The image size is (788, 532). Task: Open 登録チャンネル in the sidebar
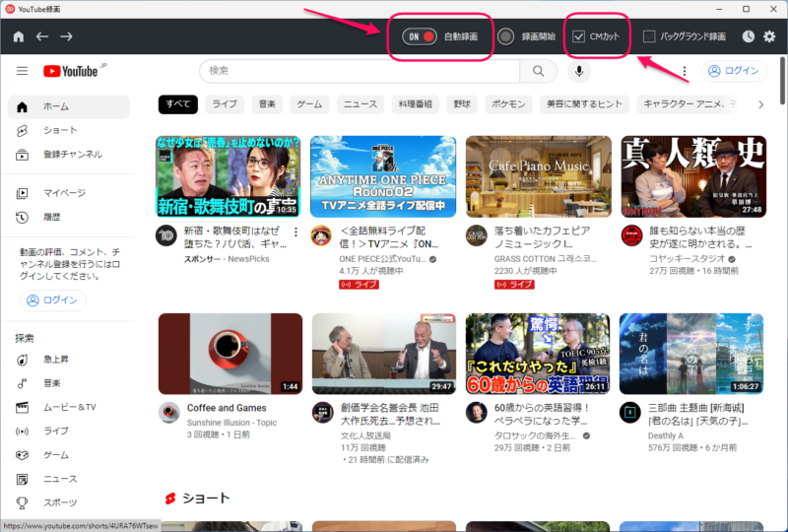pyautogui.click(x=69, y=155)
